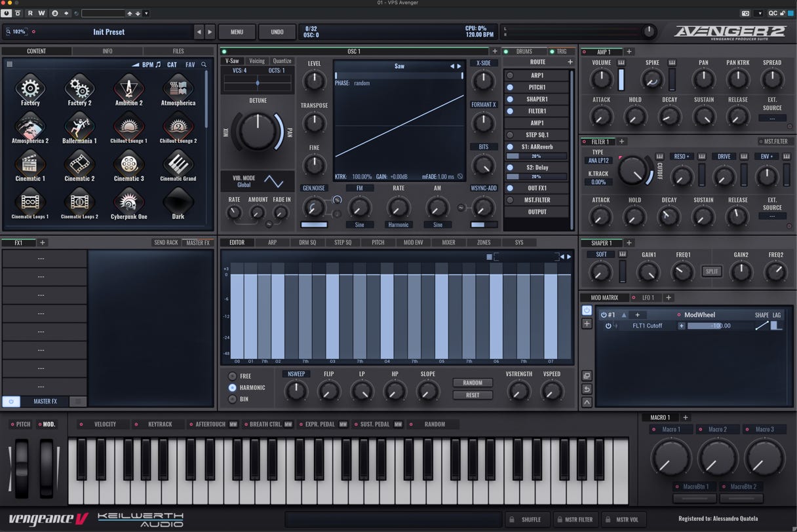
Task: Click the DETUNE knob
Action: (x=258, y=130)
